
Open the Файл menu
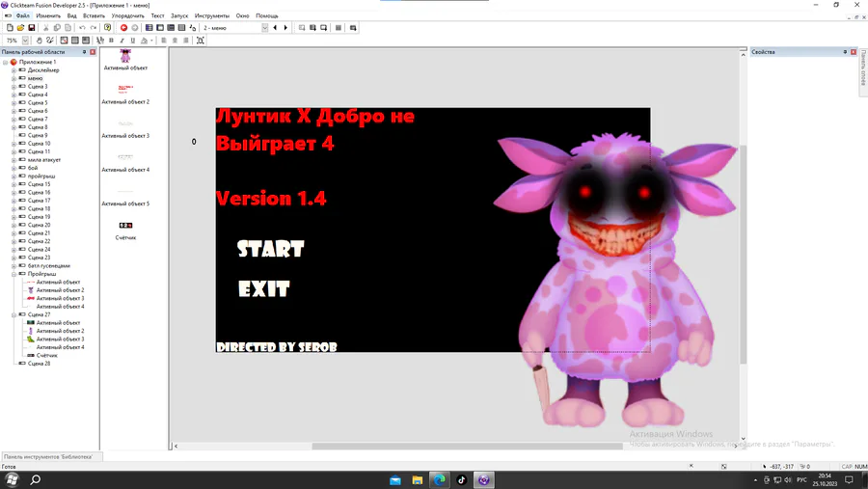(x=23, y=15)
